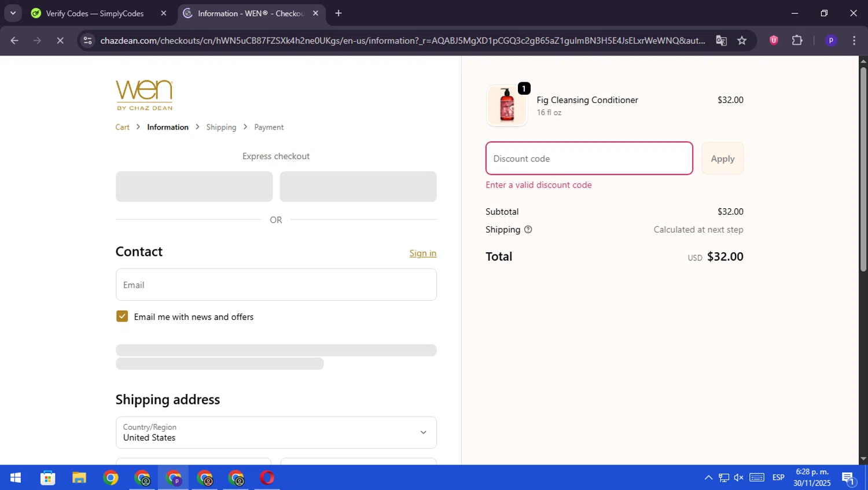Viewport: 868px width, 490px height.
Task: Click the Sign in link
Action: (x=423, y=253)
